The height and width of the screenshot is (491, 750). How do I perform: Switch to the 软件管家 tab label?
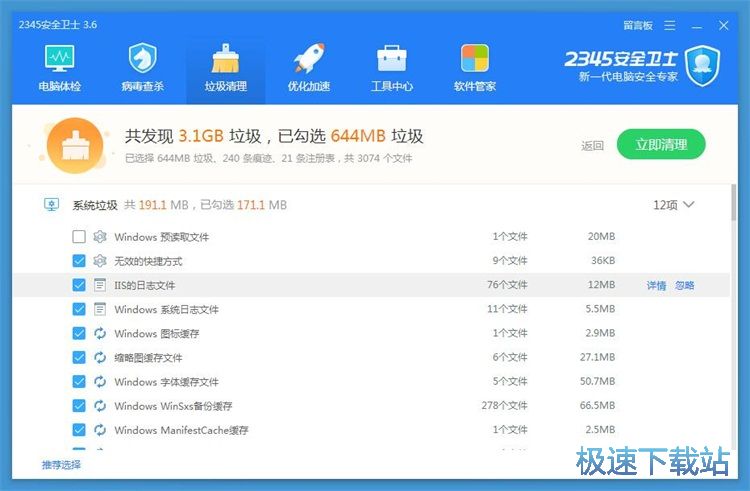coord(474,87)
